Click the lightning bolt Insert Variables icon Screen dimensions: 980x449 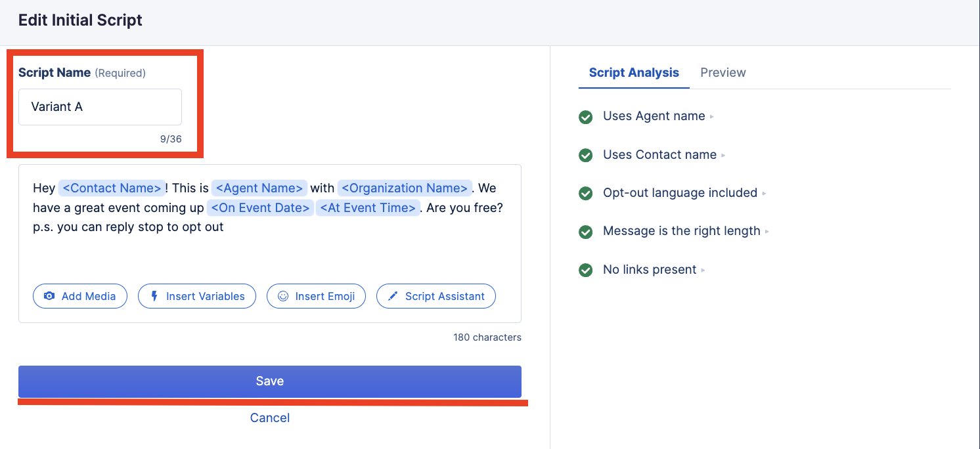[x=154, y=296]
